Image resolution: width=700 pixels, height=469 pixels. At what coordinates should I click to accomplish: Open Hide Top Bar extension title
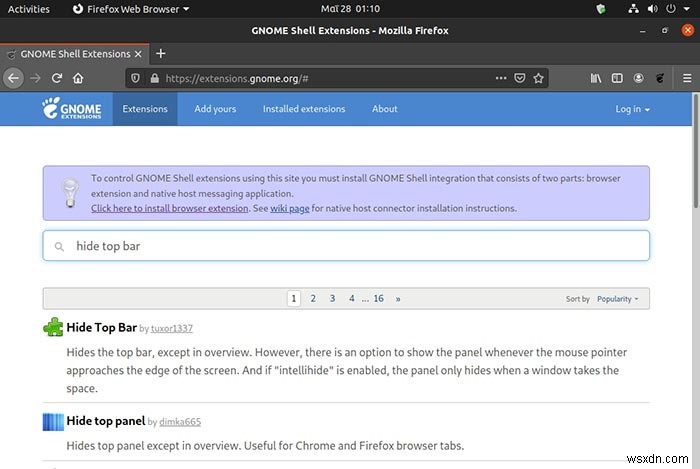[x=102, y=328]
